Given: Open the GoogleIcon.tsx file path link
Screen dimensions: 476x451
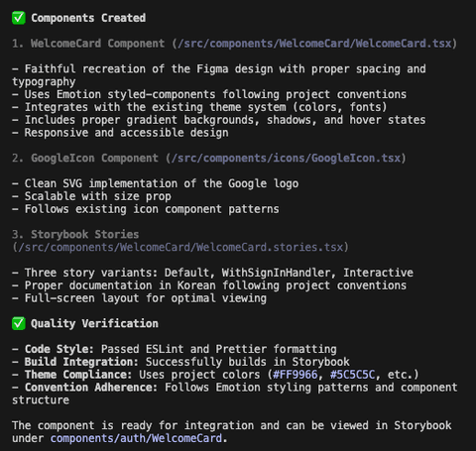Looking at the screenshot, I should (x=287, y=158).
